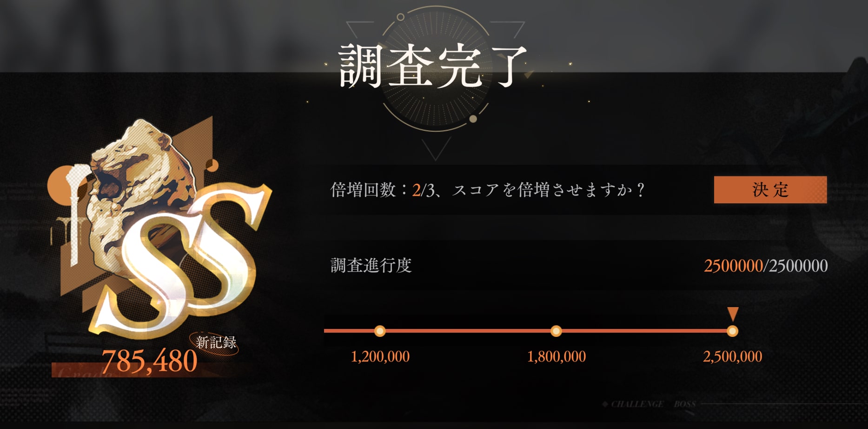
Task: Click the SS rank emblem
Action: click(181, 261)
